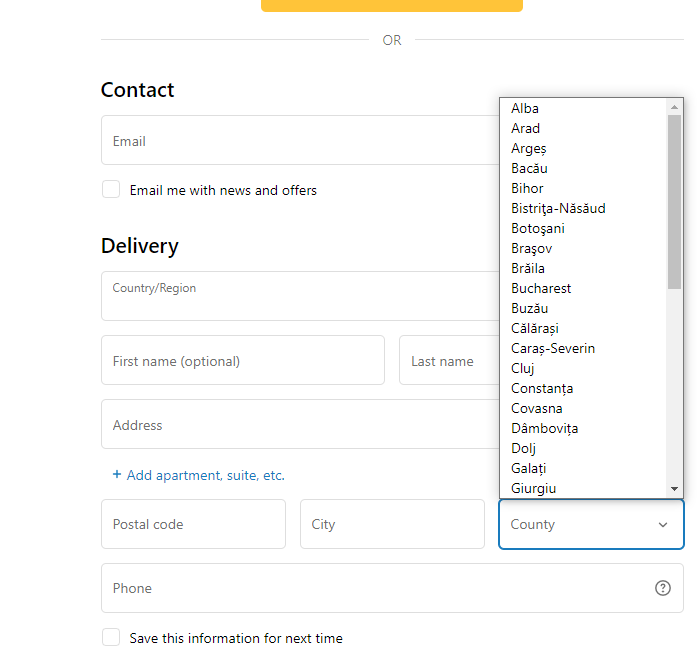Click the county list scrollbar thumb
The image size is (699, 662).
[674, 202]
